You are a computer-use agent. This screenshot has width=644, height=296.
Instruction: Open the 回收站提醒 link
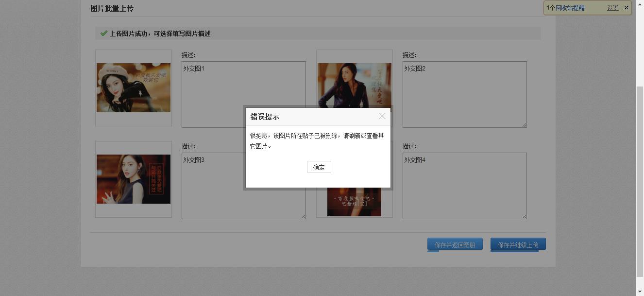(570, 8)
